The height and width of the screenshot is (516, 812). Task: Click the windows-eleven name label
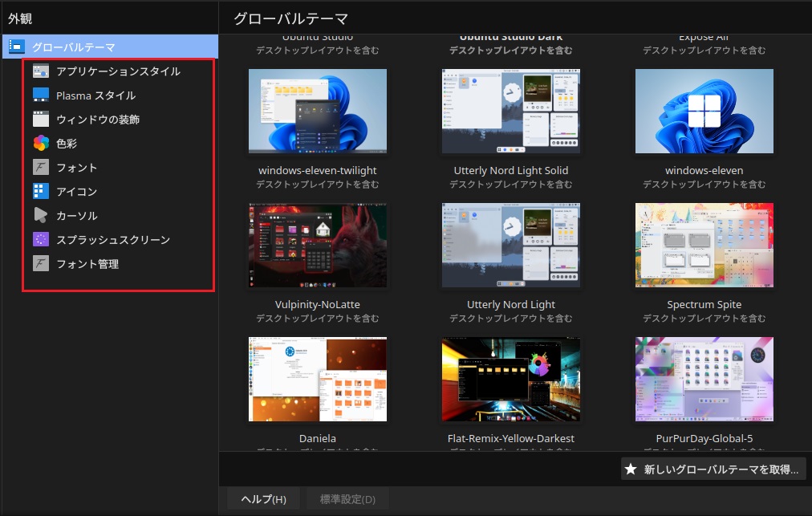pos(704,170)
